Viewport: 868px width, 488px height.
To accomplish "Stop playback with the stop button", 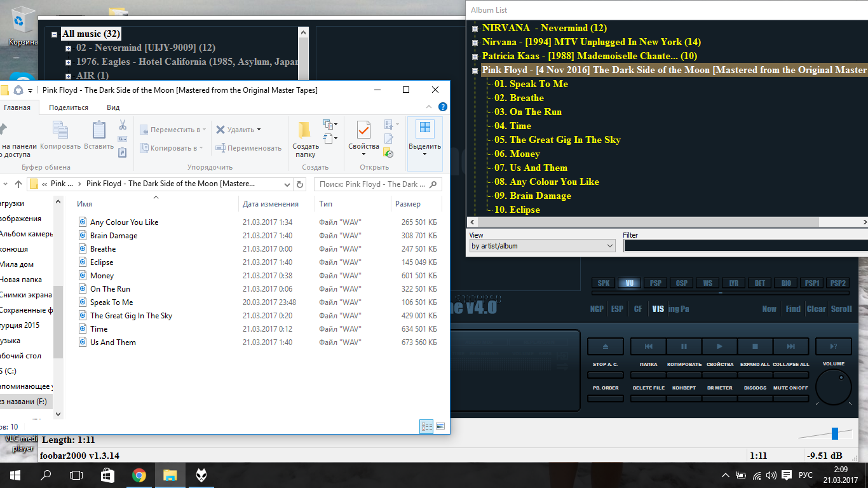I will click(755, 346).
